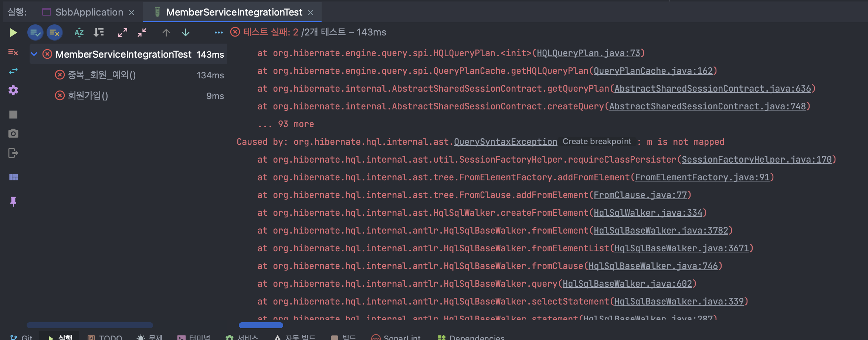868x340 pixels.
Task: Click the 'm is not mapped' error message
Action: click(x=685, y=142)
